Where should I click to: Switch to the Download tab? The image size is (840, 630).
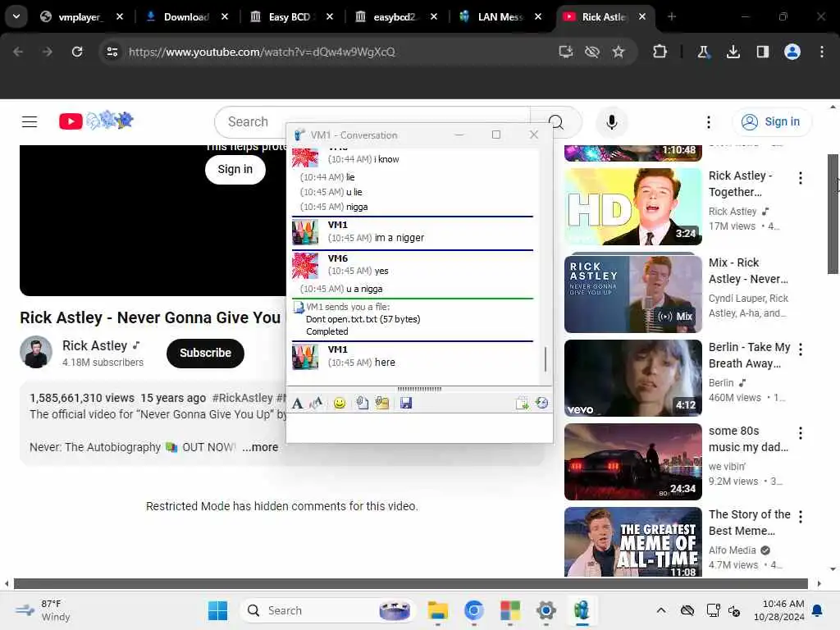(x=186, y=17)
